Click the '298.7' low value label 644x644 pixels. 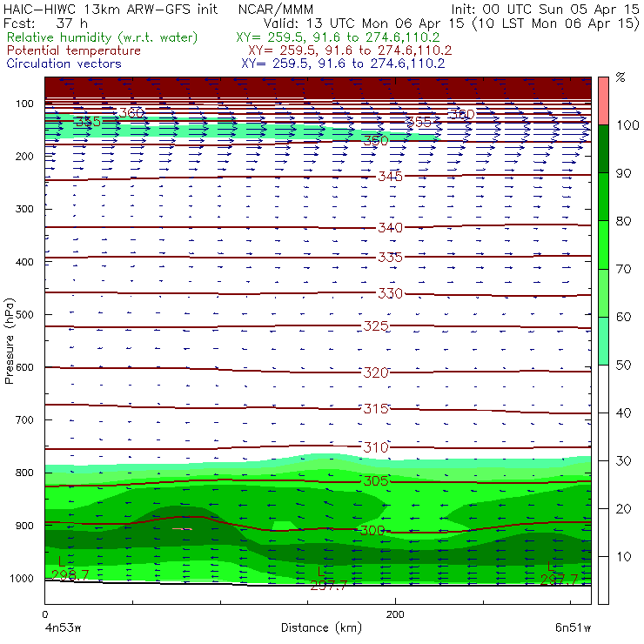coord(70,575)
